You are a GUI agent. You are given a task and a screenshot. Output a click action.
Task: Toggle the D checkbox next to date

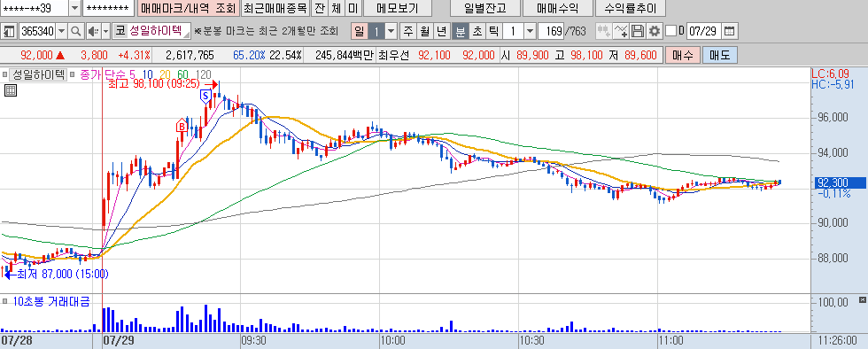pos(671,31)
